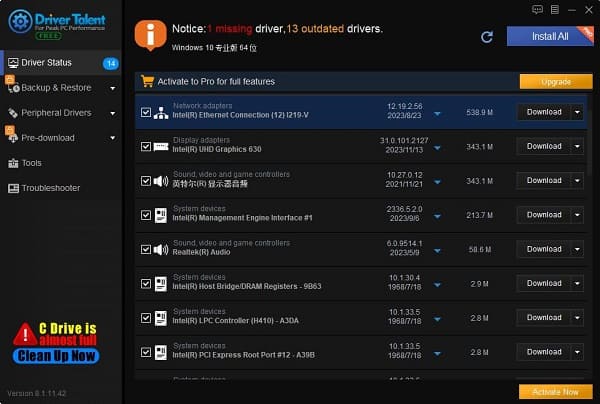This screenshot has height=404, width=600.
Task: Open the feedback chat icon
Action: [x=537, y=10]
